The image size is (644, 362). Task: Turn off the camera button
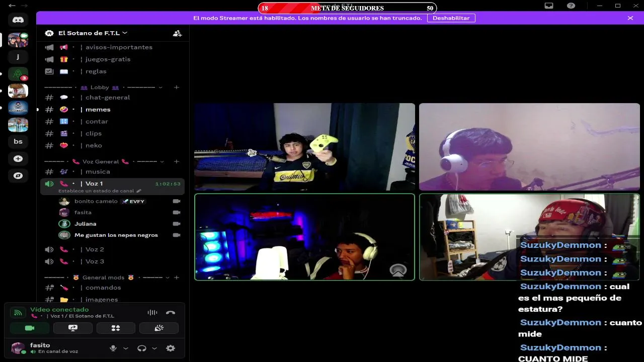coord(30,328)
